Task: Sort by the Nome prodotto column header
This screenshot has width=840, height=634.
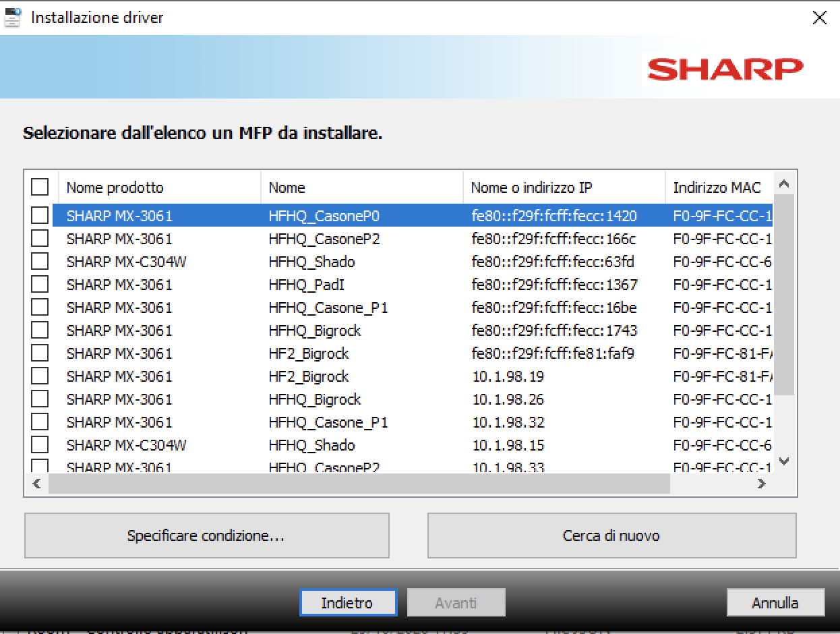Action: pos(160,188)
